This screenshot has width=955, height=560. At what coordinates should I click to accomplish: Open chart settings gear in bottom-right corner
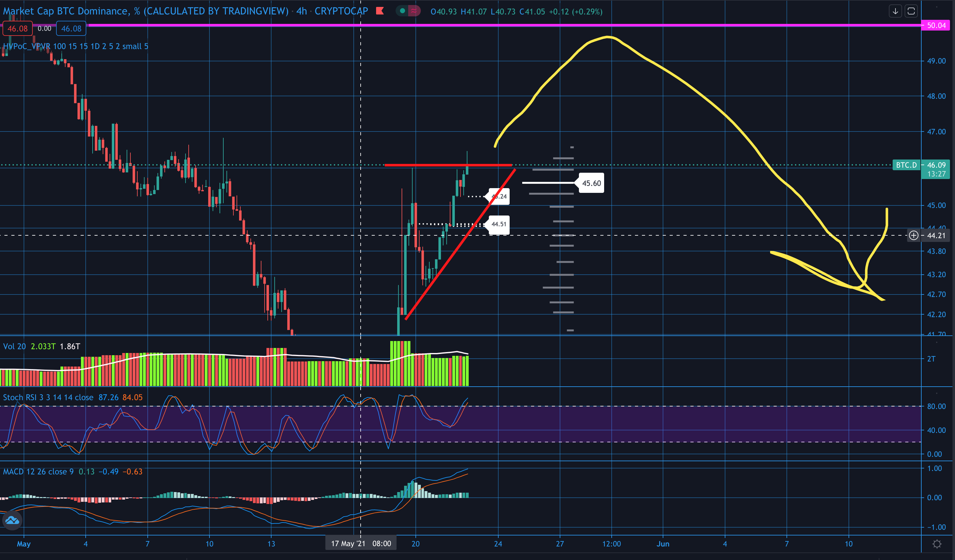[x=937, y=544]
